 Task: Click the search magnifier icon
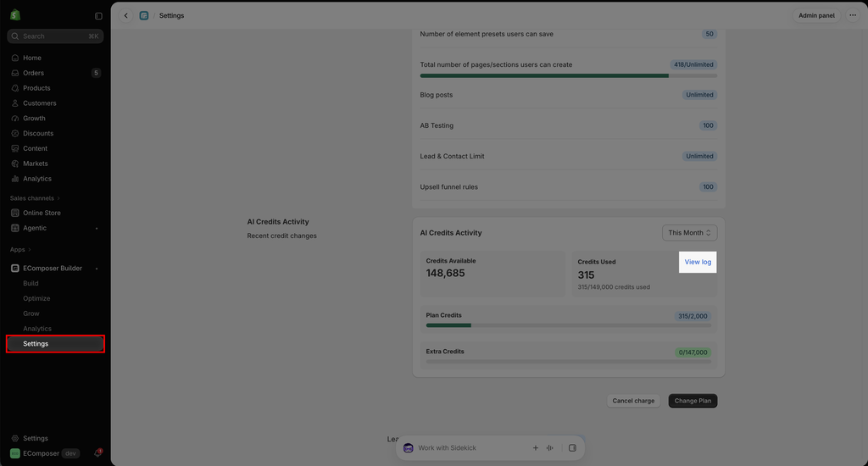pyautogui.click(x=15, y=36)
